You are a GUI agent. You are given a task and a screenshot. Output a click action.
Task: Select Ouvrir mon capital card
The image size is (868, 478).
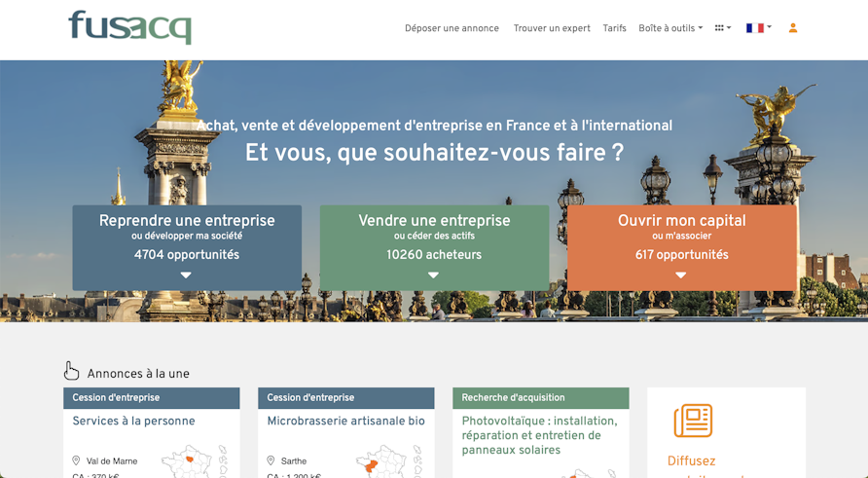pyautogui.click(x=682, y=247)
